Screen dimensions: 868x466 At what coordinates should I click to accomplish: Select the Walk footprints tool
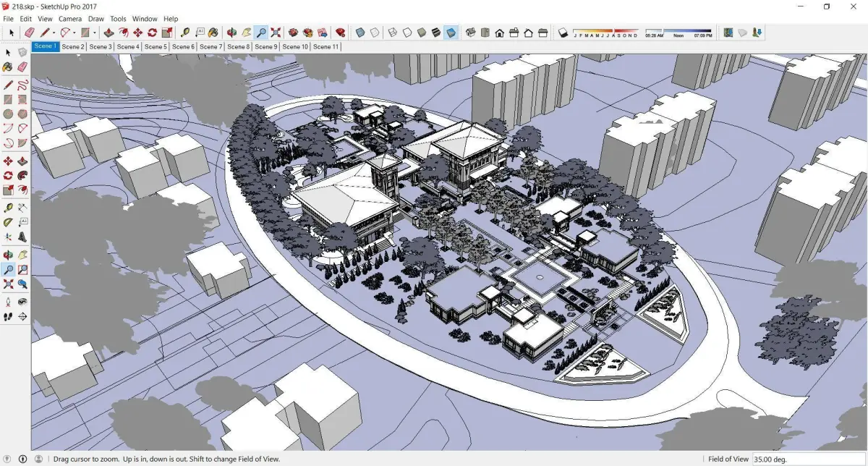point(8,316)
